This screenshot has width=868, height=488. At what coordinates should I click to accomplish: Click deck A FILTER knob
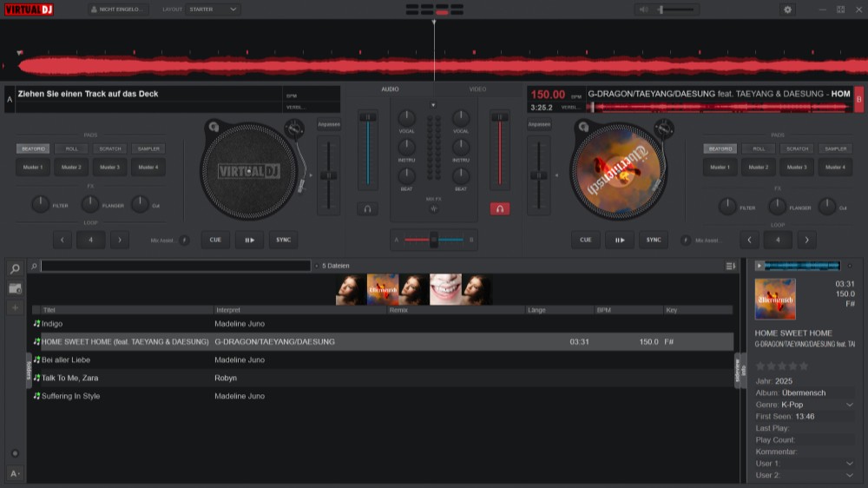point(41,204)
